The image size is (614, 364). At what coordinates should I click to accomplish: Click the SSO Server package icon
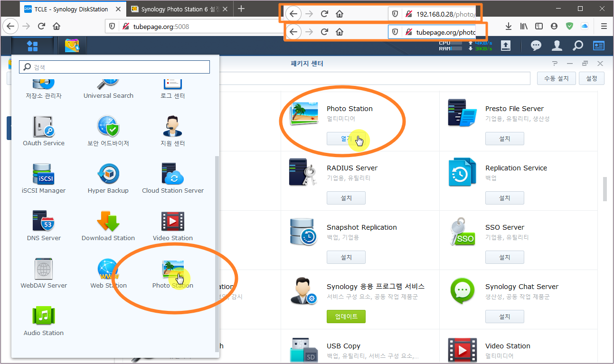point(462,231)
